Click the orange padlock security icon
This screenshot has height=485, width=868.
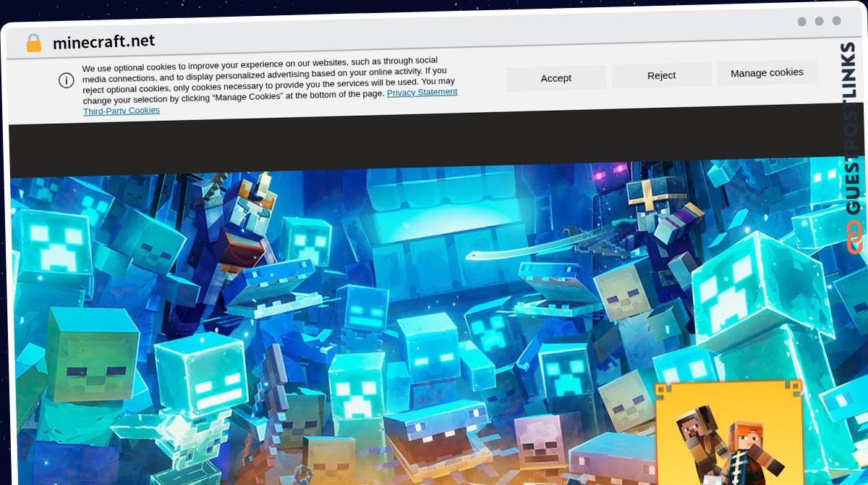[x=34, y=43]
